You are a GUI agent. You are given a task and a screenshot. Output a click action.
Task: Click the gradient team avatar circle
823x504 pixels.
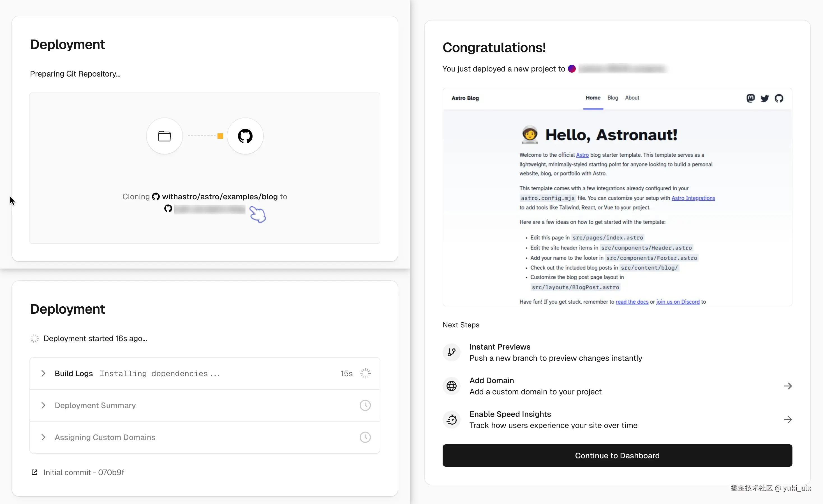[572, 69]
